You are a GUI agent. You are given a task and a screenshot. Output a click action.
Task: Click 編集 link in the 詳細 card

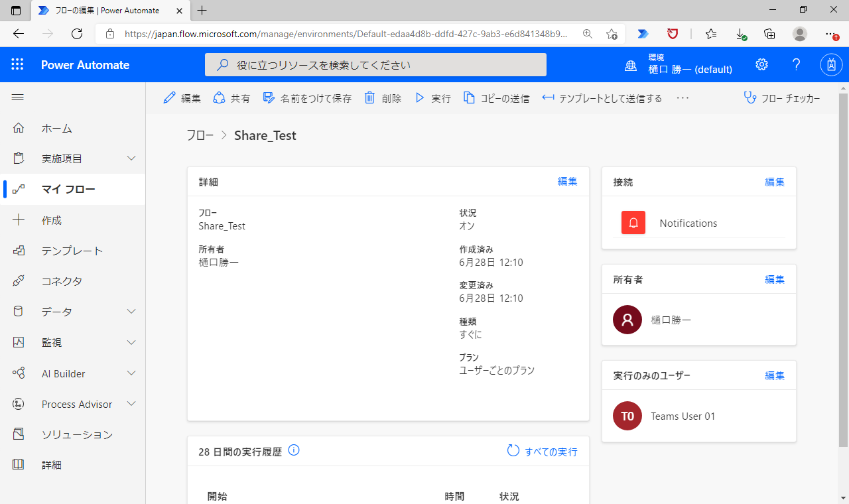567,182
